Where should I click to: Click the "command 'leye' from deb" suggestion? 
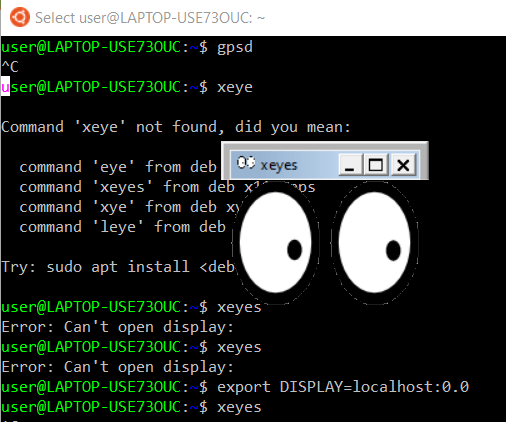point(123,227)
